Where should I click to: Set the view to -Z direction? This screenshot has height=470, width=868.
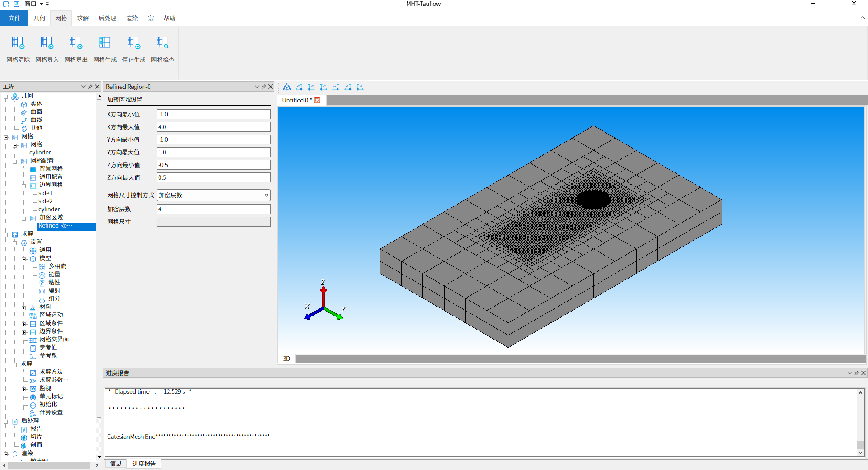[360, 87]
